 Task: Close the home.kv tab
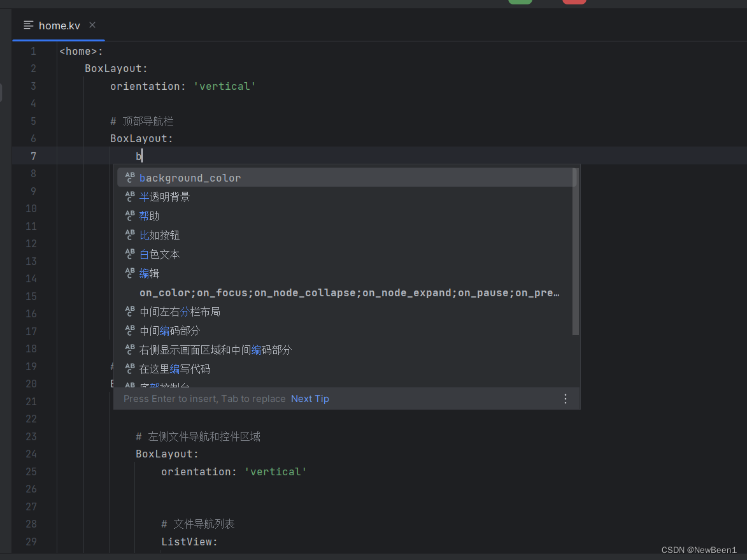point(92,25)
